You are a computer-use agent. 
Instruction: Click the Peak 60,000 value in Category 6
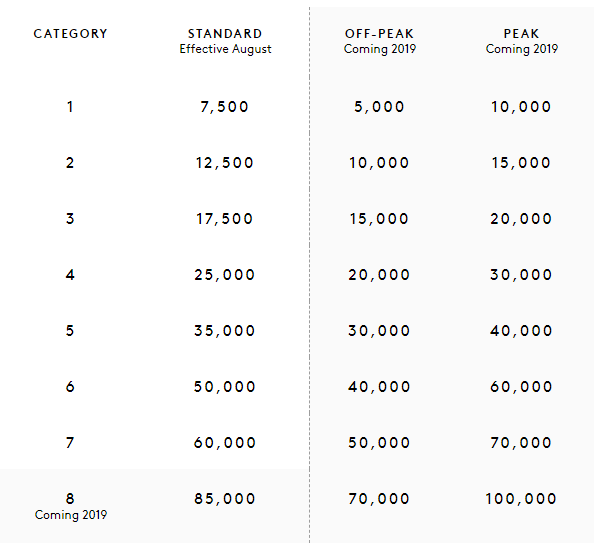pos(521,387)
